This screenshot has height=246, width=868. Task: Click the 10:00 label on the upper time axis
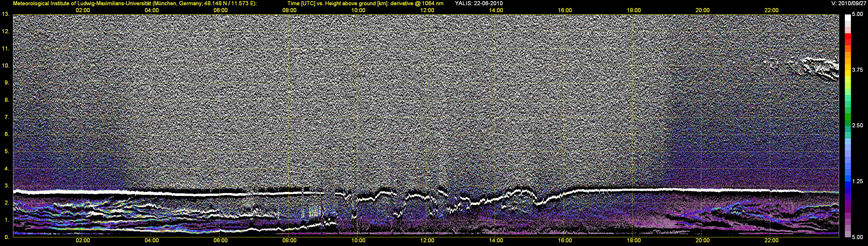[358, 10]
